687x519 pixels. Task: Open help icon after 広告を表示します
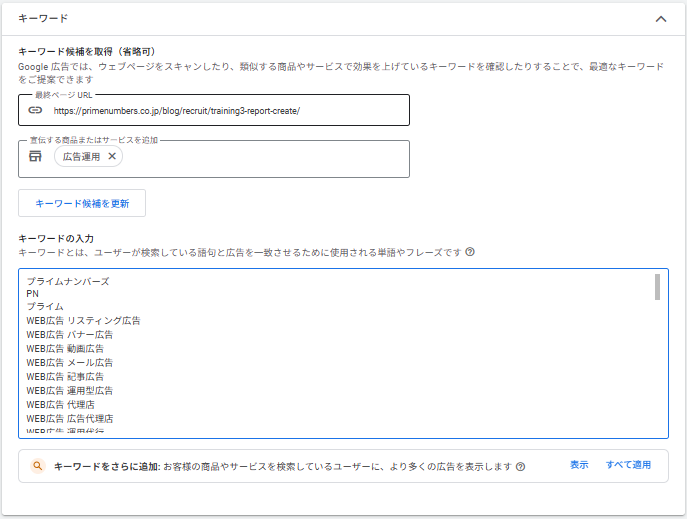pos(521,467)
